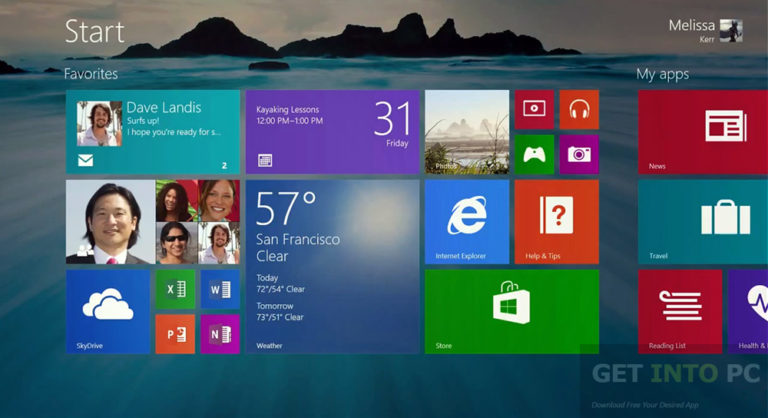Open the People tile with faces

[x=153, y=222]
